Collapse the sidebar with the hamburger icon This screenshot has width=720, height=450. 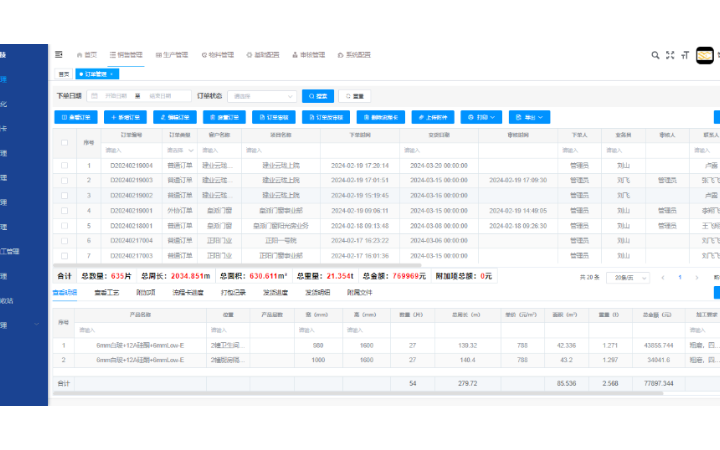(x=59, y=55)
